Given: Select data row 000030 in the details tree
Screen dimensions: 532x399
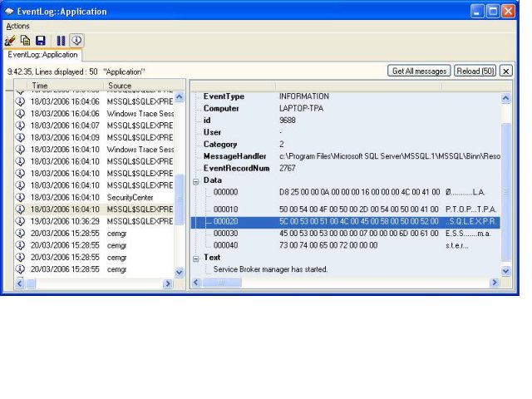Looking at the screenshot, I should pos(346,234).
